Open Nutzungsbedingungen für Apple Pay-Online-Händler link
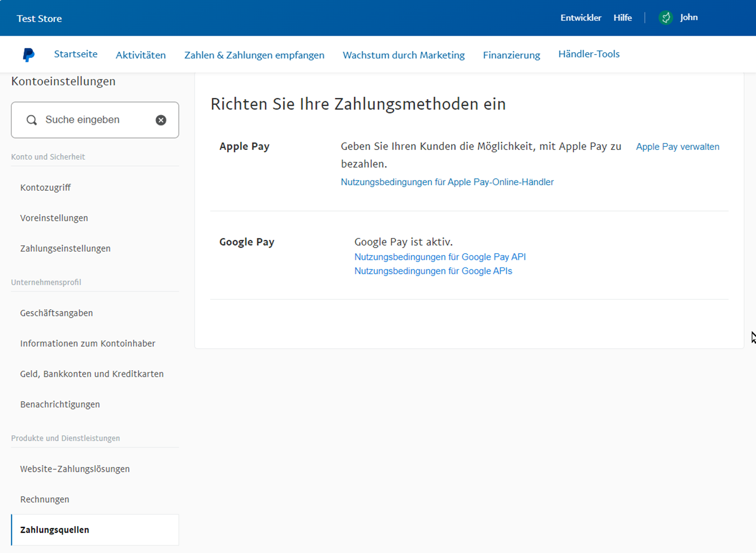Viewport: 756px width, 553px height. (x=447, y=182)
